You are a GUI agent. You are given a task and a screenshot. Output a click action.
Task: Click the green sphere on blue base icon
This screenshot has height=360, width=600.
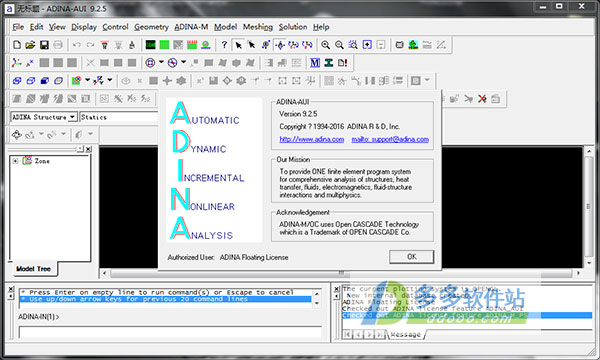206,45
